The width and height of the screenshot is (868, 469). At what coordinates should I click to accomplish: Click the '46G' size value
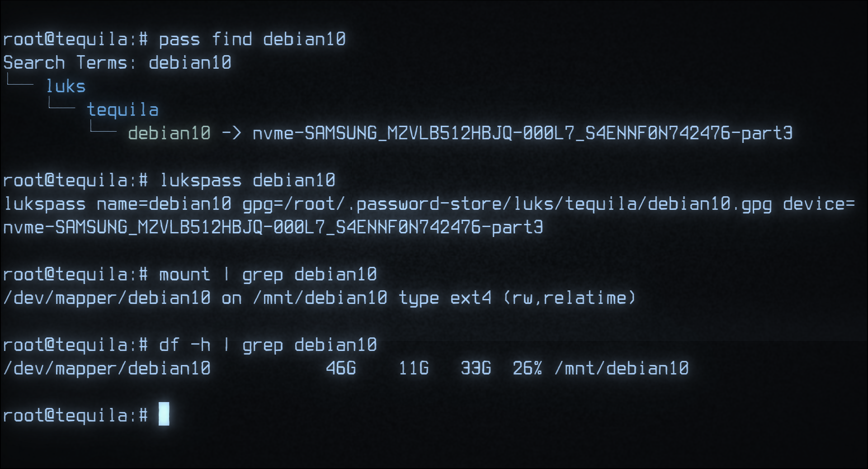[341, 368]
